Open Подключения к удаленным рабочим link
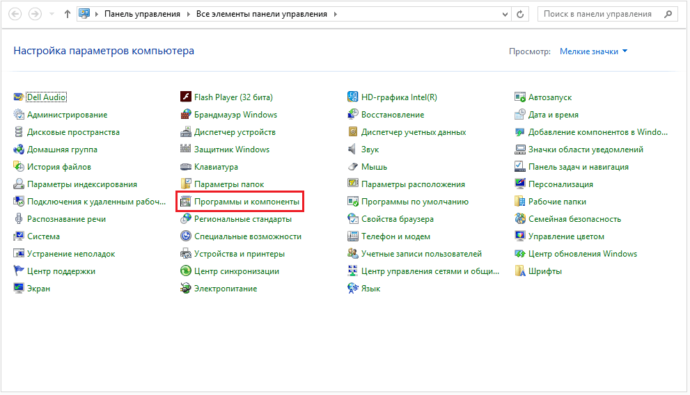Viewport: 690px width, 395px height. point(96,201)
